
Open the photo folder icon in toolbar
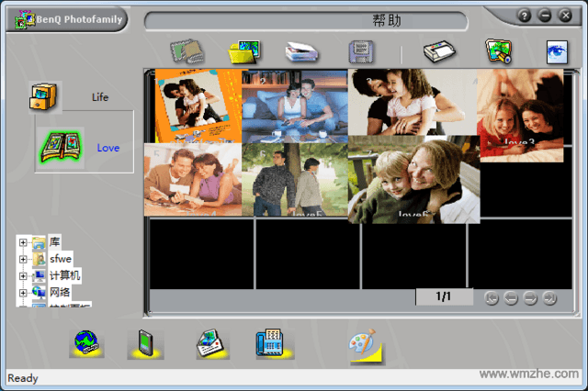pyautogui.click(x=244, y=51)
